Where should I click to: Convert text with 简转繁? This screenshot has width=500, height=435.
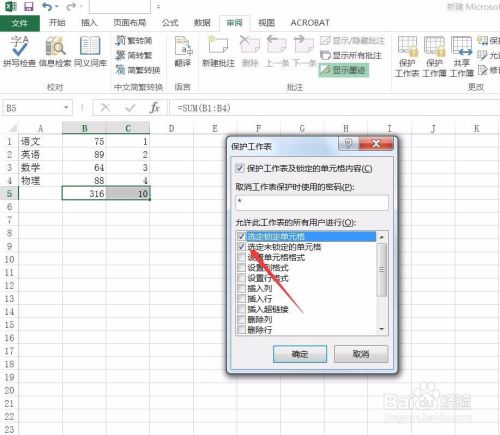point(134,55)
